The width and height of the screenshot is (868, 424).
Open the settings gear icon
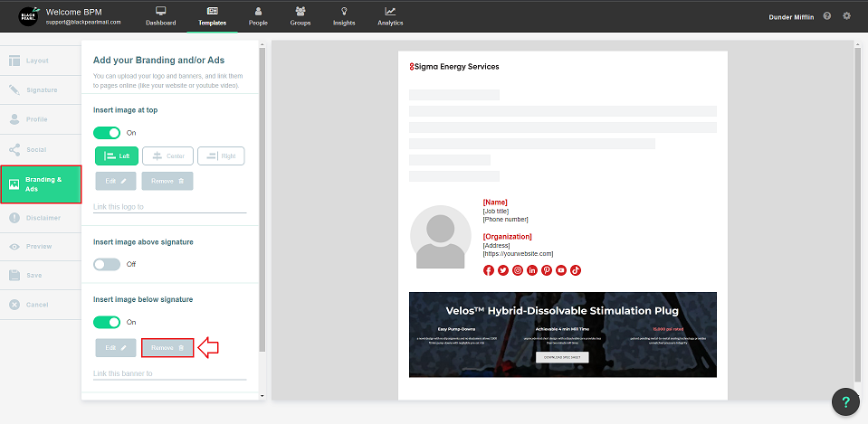click(846, 16)
